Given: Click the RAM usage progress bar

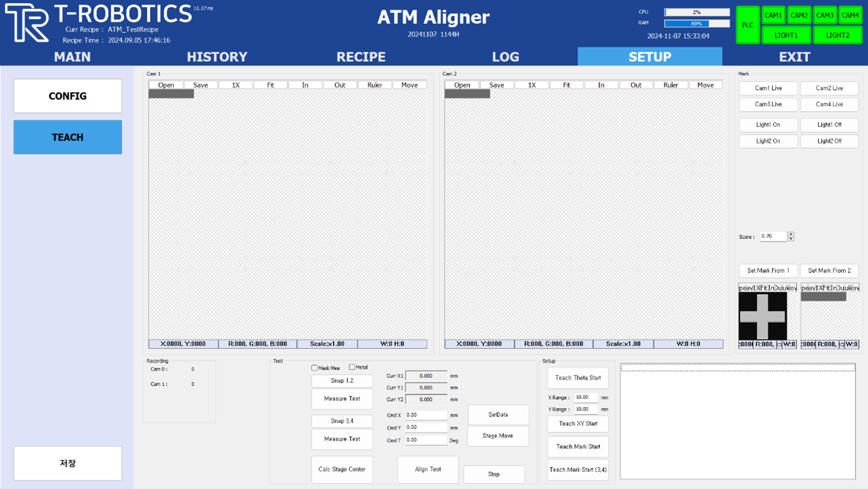Looking at the screenshot, I should [696, 24].
